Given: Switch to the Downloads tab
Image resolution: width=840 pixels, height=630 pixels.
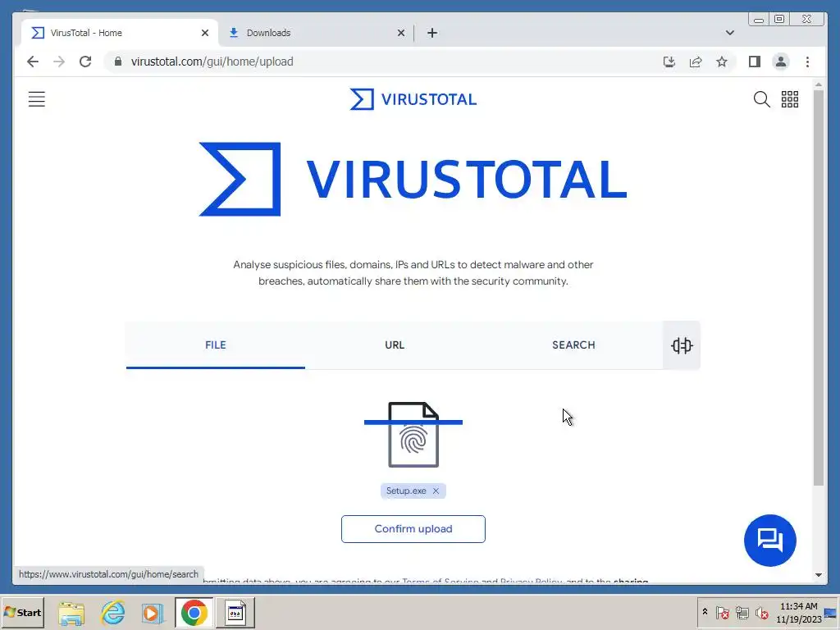Looking at the screenshot, I should point(317,33).
